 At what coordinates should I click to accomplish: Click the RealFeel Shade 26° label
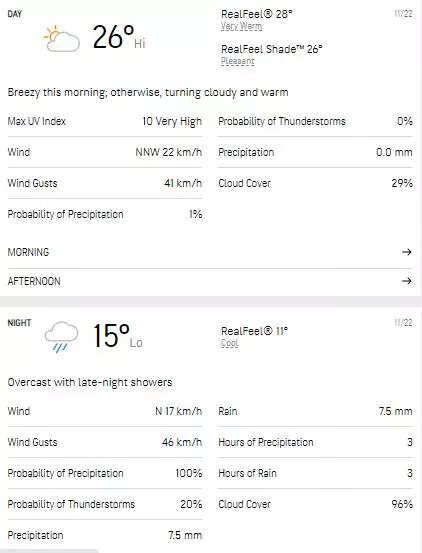(x=271, y=49)
